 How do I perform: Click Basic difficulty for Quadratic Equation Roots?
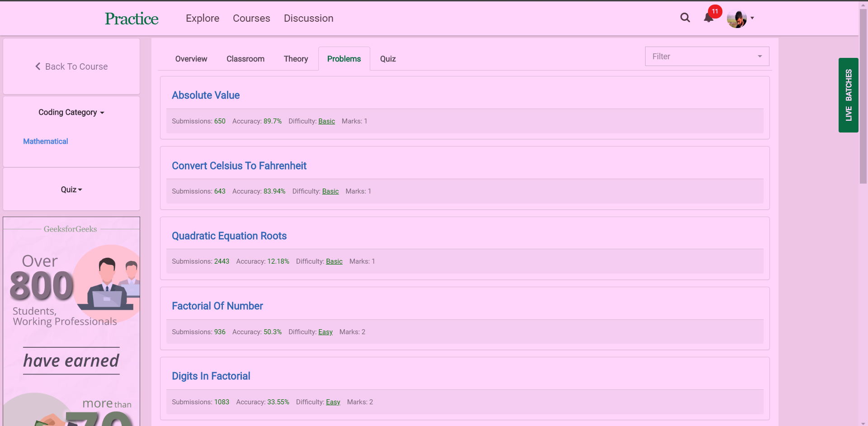(x=334, y=261)
